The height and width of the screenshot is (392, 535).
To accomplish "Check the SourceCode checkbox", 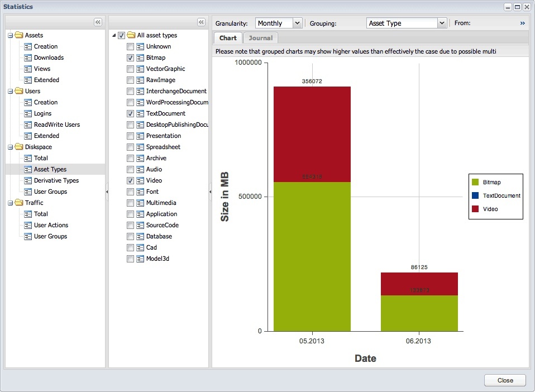I will [x=130, y=225].
